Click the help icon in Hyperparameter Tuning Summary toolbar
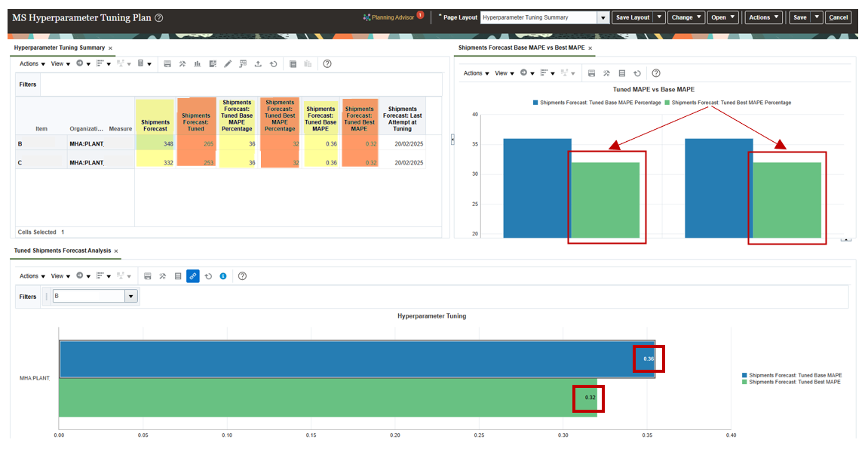868x449 pixels. tap(327, 64)
